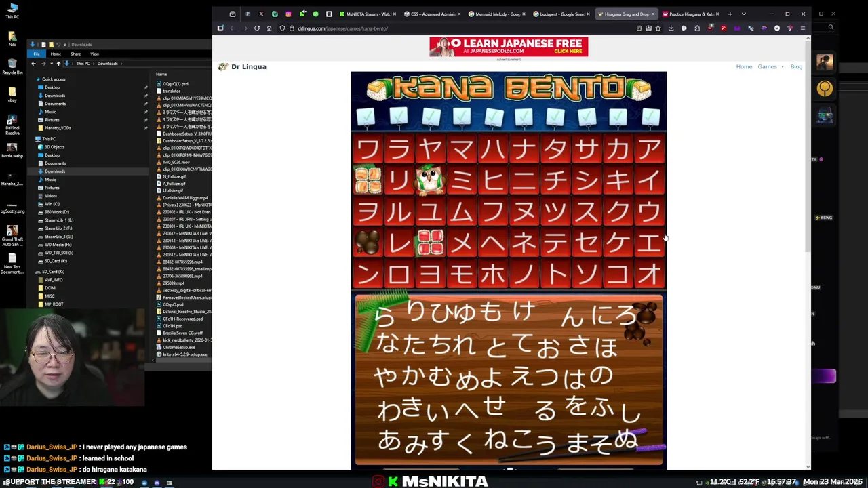This screenshot has height=488, width=868.
Task: Select the DCIM folder in the tree
Action: (50, 288)
